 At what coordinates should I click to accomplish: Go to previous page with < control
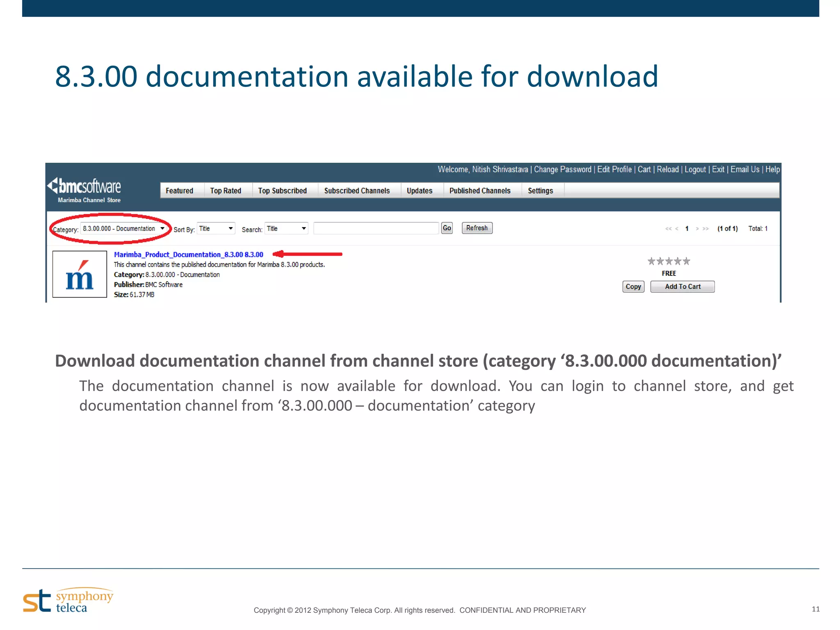point(677,229)
